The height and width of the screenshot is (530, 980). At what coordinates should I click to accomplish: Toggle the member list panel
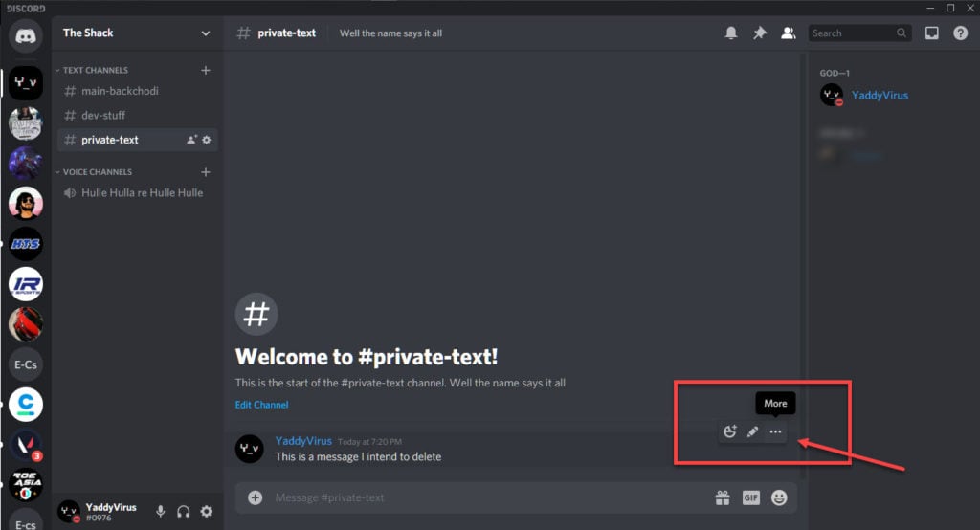[x=789, y=33]
